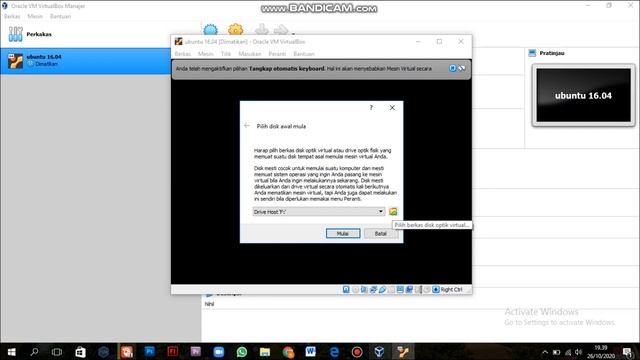The width and height of the screenshot is (640, 360).
Task: Click the don't-show-again icon on notification bar
Action: tap(462, 68)
